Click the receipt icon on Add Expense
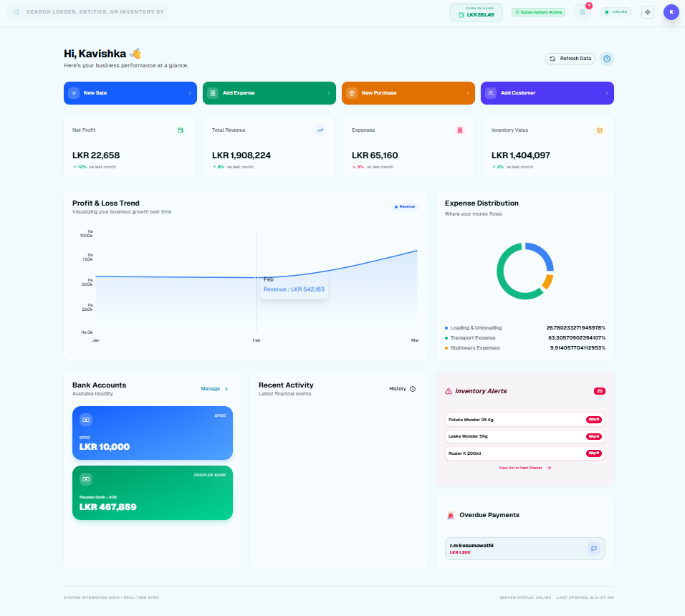Image resolution: width=685 pixels, height=616 pixels. pos(213,93)
